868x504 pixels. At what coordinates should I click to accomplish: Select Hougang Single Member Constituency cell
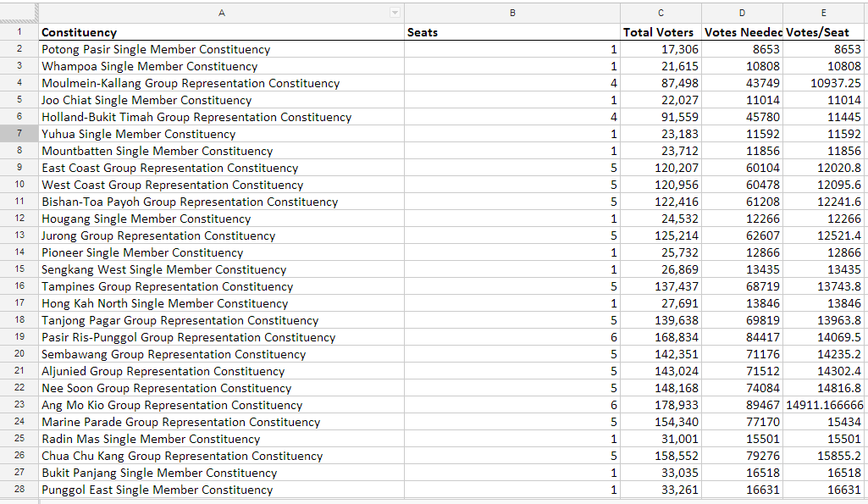[x=221, y=219]
